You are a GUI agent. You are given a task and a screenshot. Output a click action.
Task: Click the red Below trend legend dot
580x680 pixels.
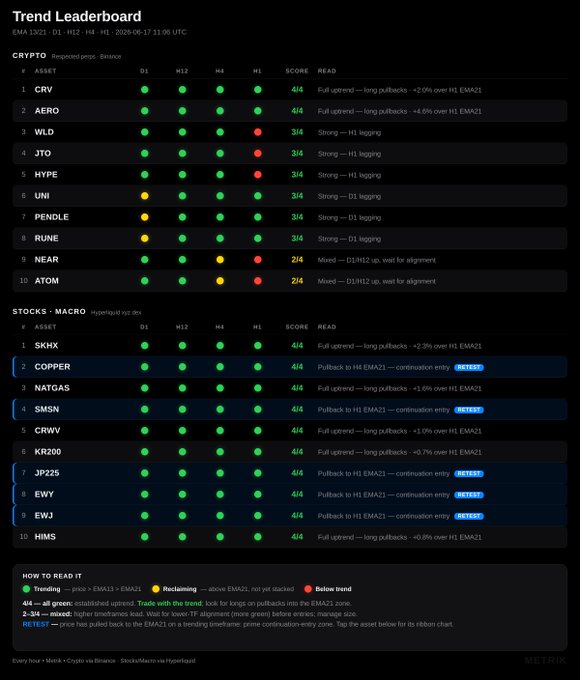[308, 589]
